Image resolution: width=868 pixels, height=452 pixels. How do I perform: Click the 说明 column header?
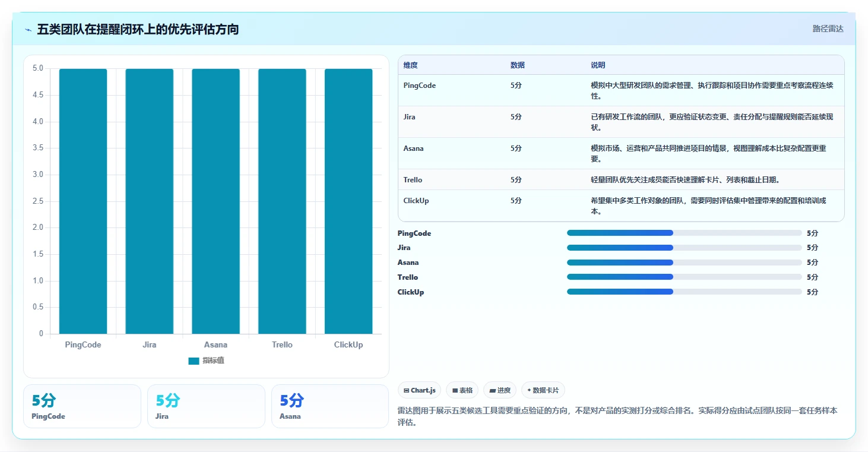pos(598,65)
